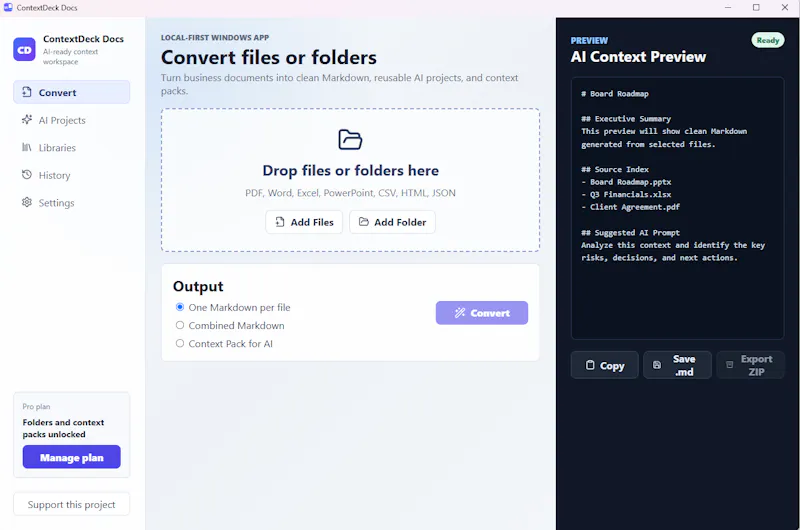The image size is (800, 530).
Task: Click the 'Client Agreement.pdf' line in preview
Action: (x=631, y=207)
